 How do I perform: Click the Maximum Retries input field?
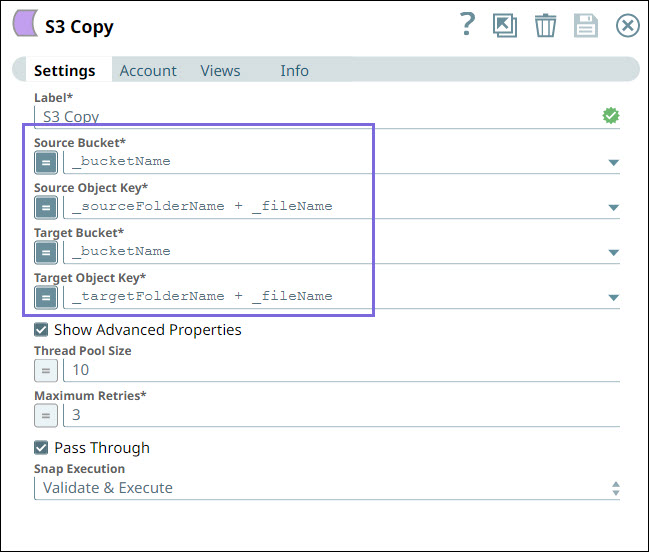pyautogui.click(x=340, y=415)
